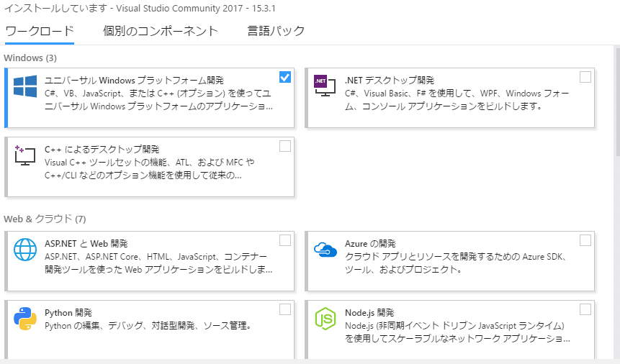Click the Azure の開発 title text

370,243
